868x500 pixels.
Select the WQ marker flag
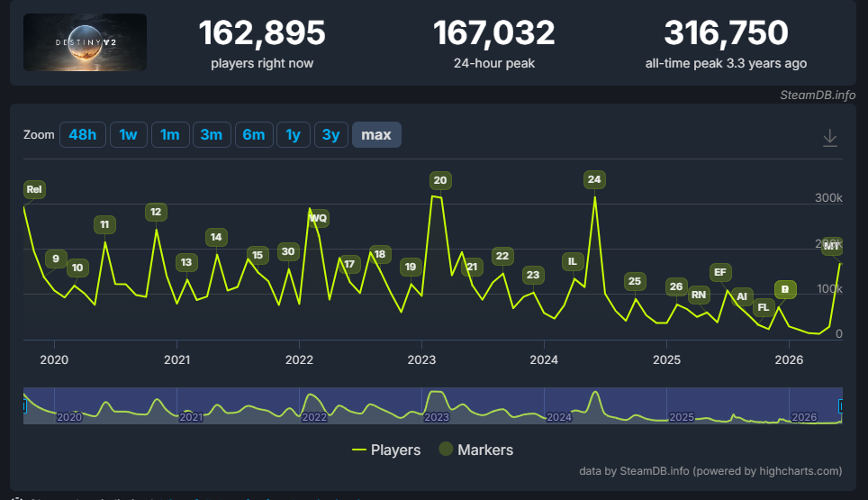(x=319, y=218)
